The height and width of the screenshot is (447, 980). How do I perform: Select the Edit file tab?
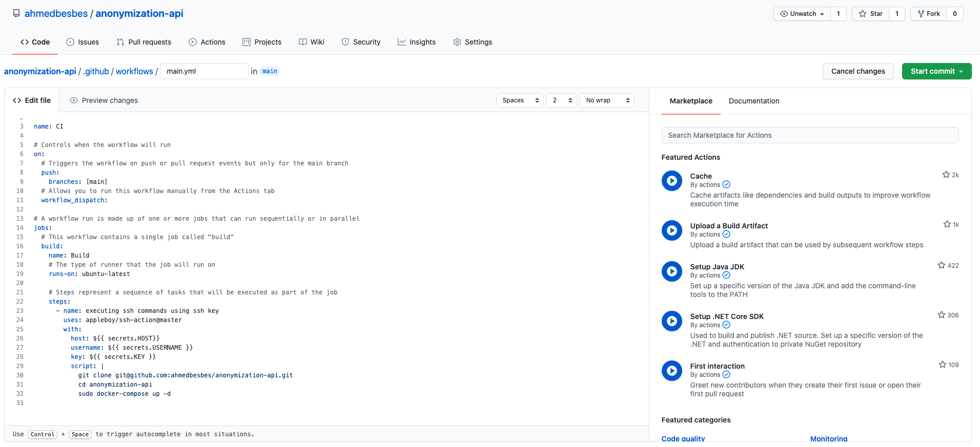pos(32,100)
